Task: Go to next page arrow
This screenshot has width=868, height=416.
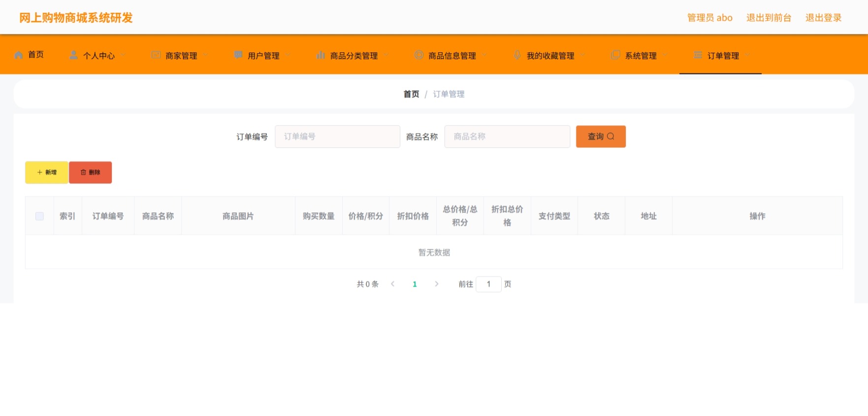Action: click(436, 284)
